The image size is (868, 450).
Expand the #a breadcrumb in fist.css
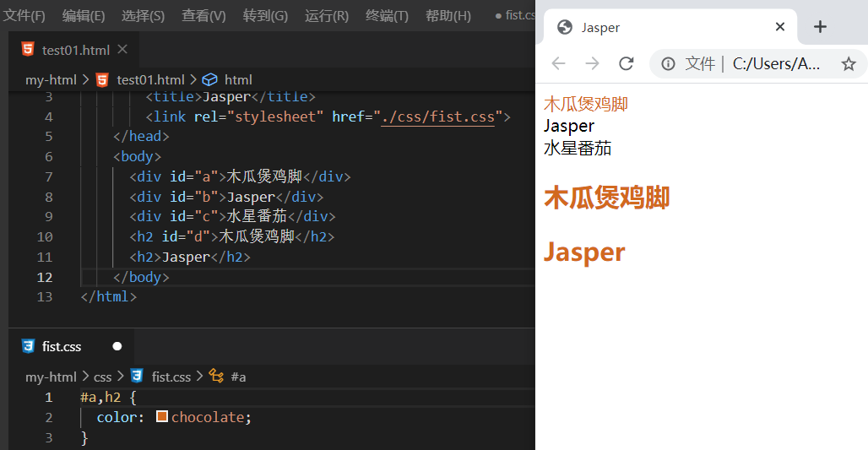[237, 377]
